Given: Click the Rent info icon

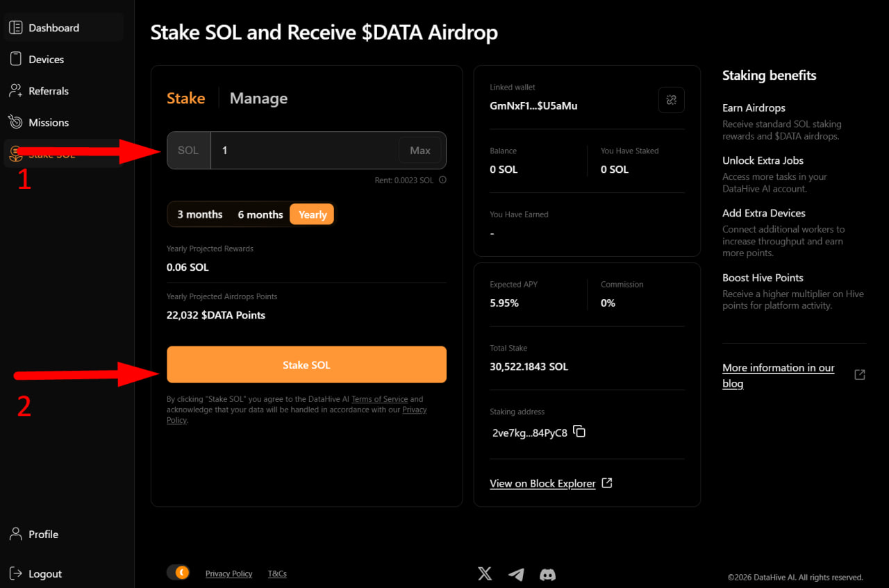Looking at the screenshot, I should (x=442, y=180).
